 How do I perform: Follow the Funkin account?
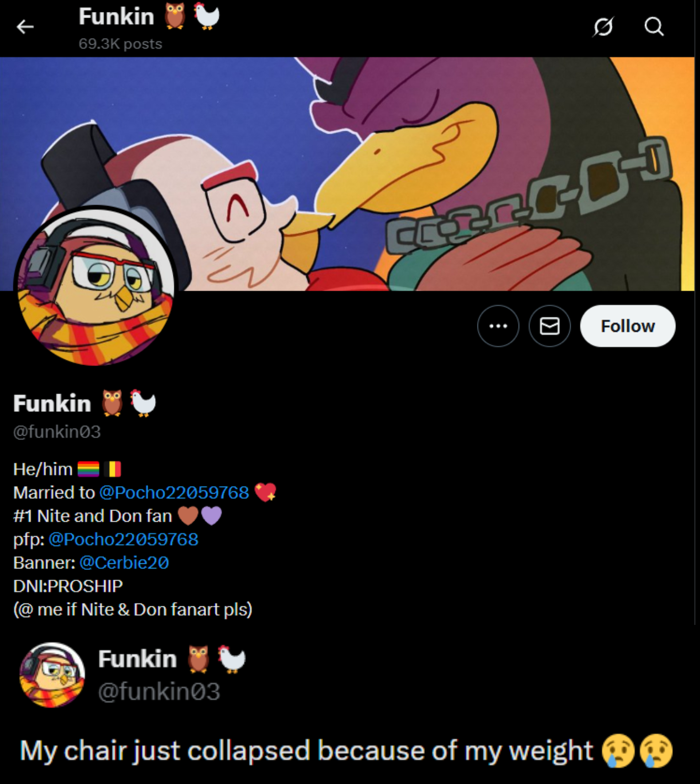coord(628,326)
